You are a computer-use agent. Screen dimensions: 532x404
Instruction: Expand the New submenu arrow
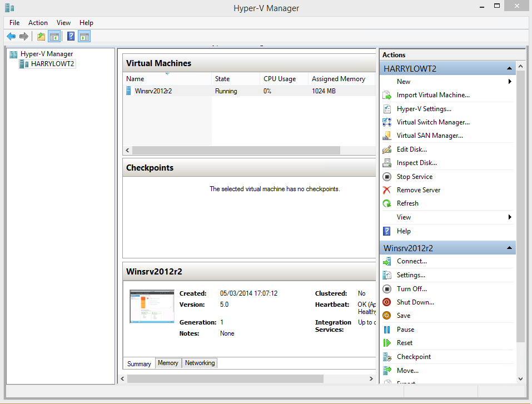pos(510,81)
